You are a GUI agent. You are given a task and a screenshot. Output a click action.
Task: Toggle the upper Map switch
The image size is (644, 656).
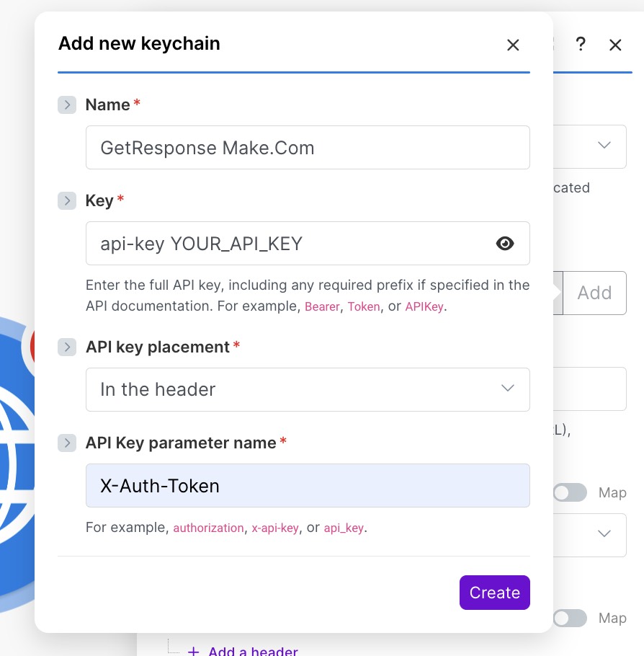[570, 492]
